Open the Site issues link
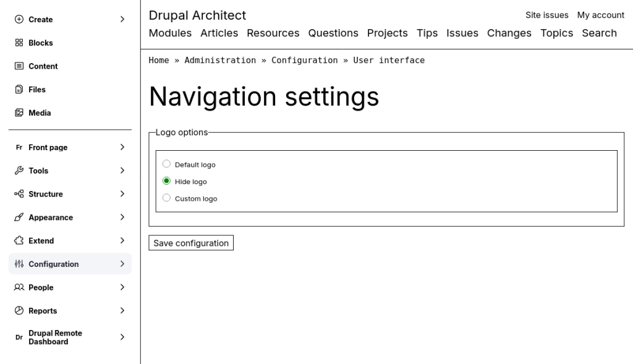The image size is (633, 364). 546,15
